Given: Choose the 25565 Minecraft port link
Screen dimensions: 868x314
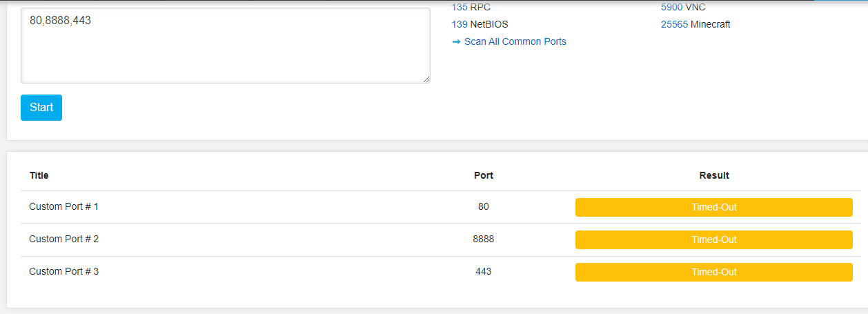Looking at the screenshot, I should coord(674,24).
